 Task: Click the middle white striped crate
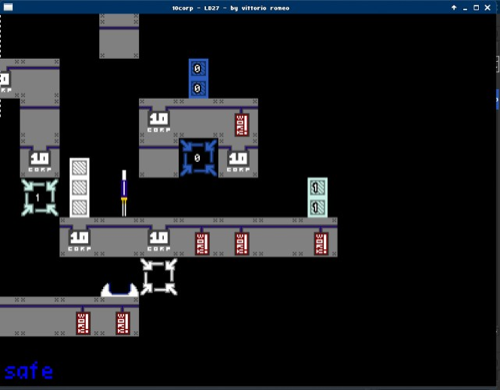(x=79, y=188)
